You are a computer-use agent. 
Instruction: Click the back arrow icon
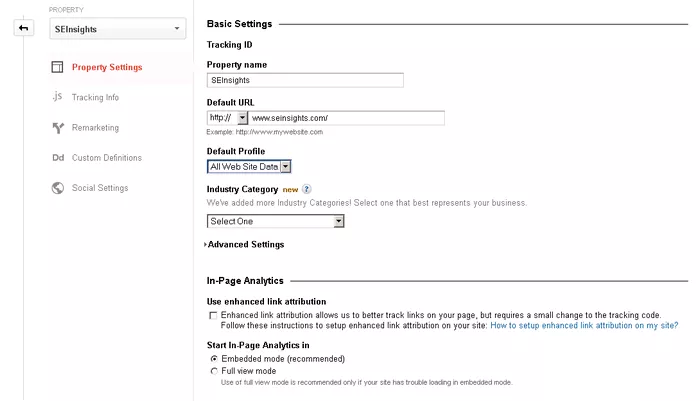pos(23,28)
